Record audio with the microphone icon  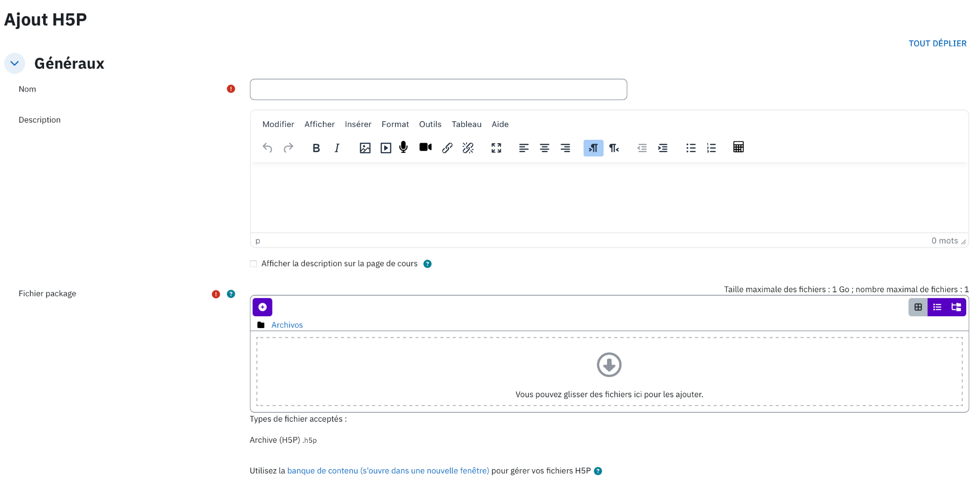[403, 148]
